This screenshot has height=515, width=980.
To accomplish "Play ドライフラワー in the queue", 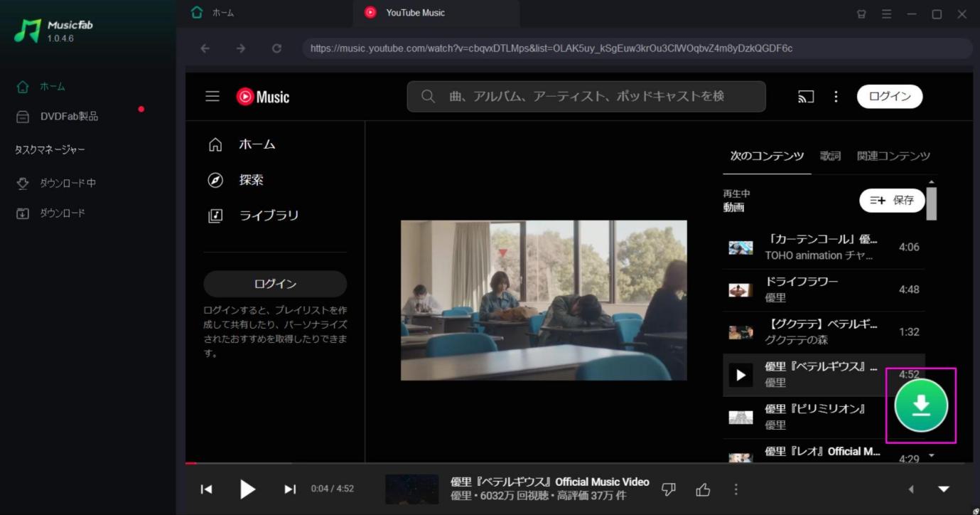I will point(824,290).
